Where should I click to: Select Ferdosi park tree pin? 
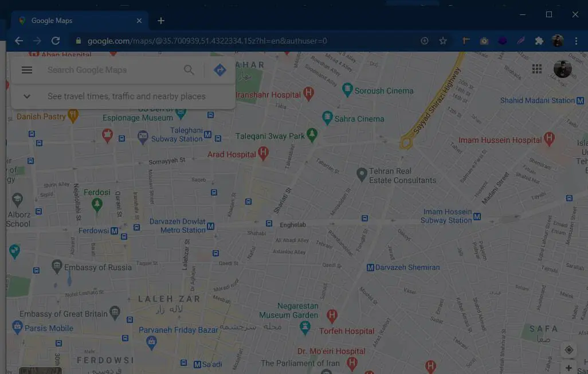(x=97, y=205)
